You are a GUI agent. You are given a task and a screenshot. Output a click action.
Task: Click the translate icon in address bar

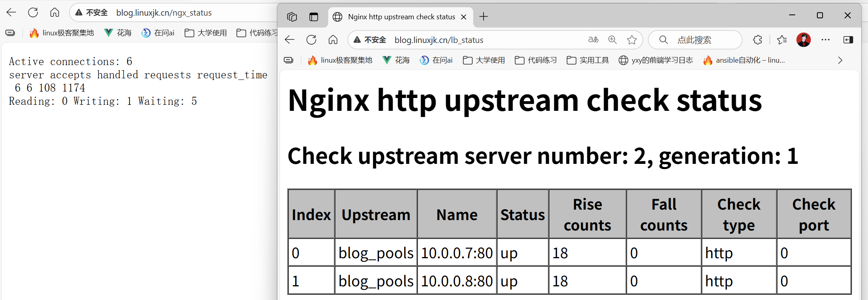click(x=593, y=40)
